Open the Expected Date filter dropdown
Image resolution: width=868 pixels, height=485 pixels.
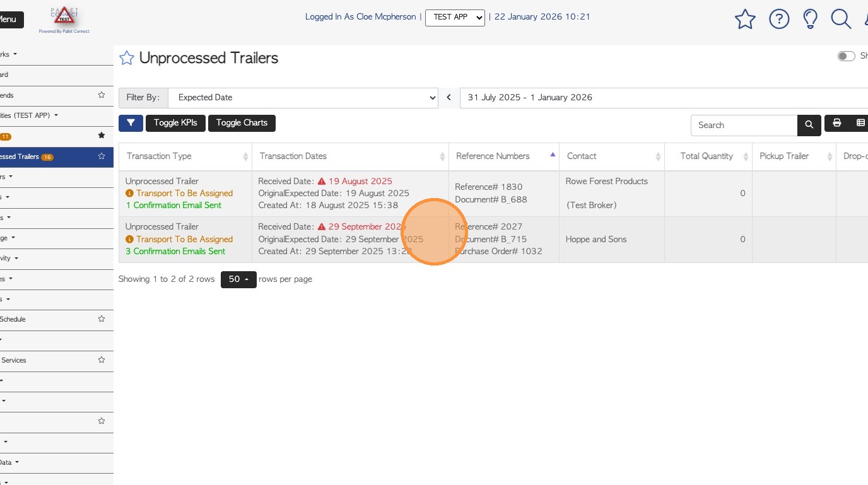(303, 98)
